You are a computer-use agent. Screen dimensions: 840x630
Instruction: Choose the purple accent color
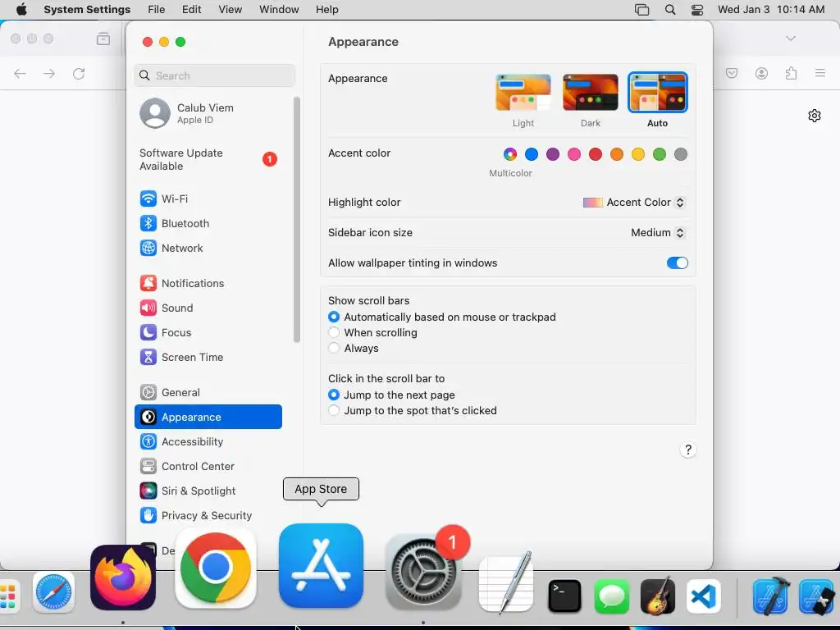(553, 154)
